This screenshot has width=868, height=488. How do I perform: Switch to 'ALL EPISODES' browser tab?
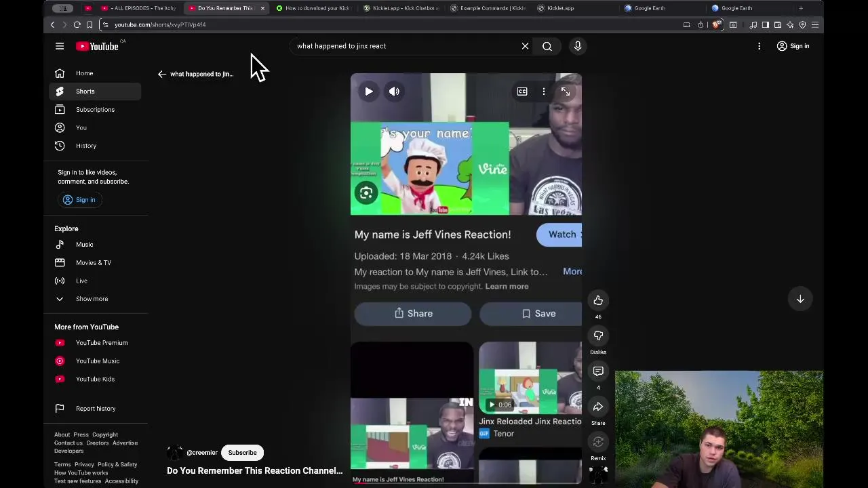pos(139,8)
